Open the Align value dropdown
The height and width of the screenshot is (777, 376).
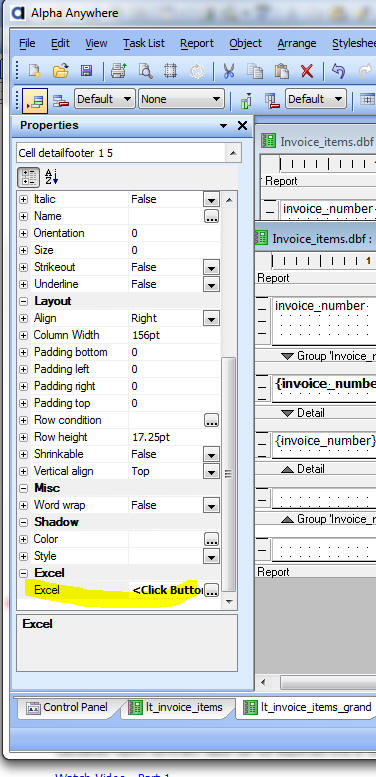(212, 319)
